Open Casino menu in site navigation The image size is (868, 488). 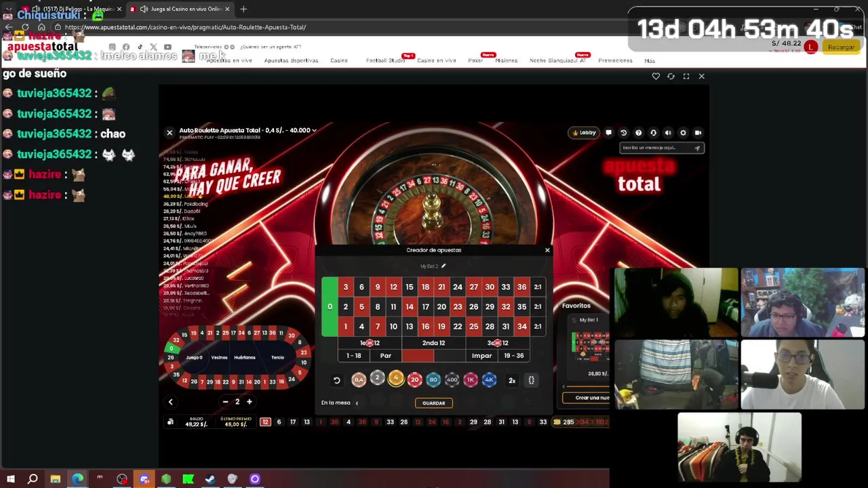(339, 60)
